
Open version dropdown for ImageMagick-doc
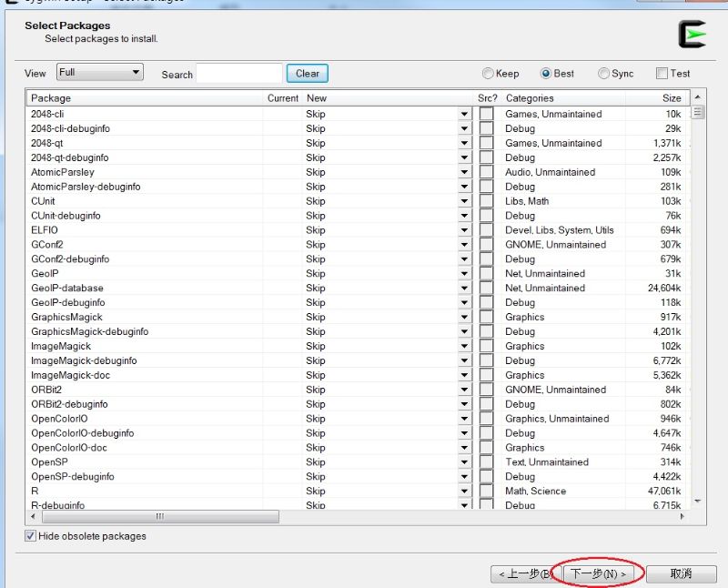464,375
